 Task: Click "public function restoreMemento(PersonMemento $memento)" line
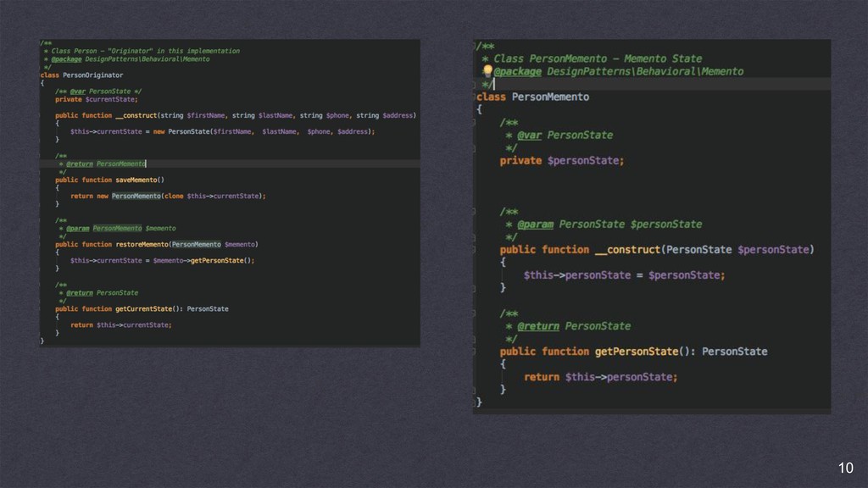click(157, 245)
